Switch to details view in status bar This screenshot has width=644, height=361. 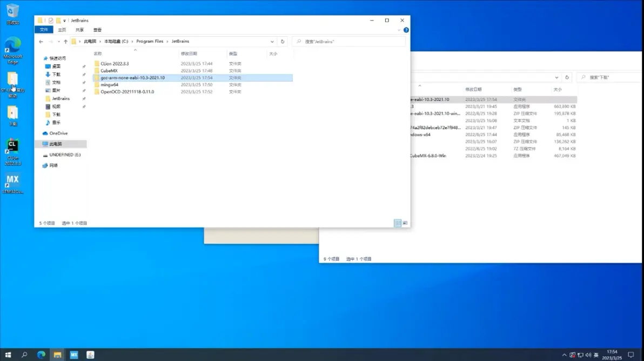[x=398, y=223]
